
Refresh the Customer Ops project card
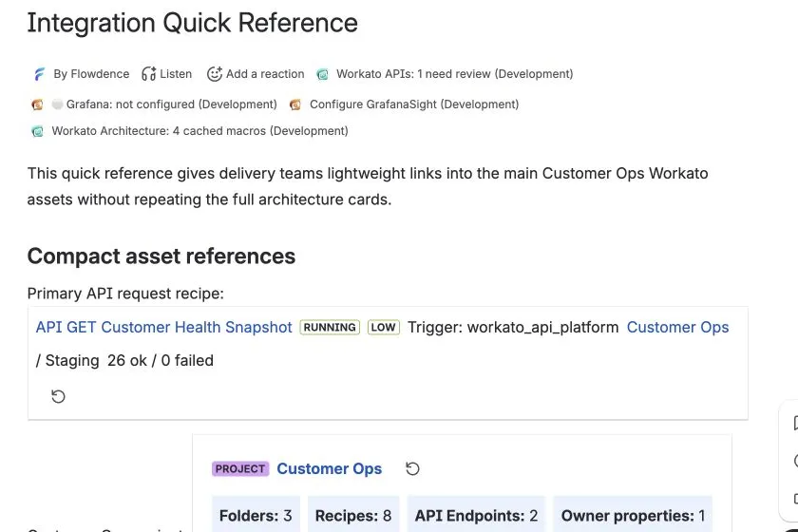click(412, 469)
